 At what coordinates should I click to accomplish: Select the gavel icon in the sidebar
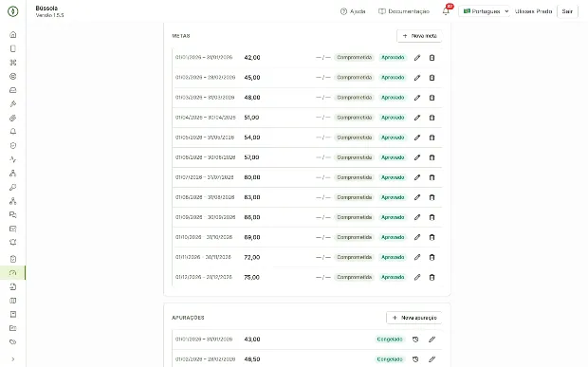click(12, 103)
